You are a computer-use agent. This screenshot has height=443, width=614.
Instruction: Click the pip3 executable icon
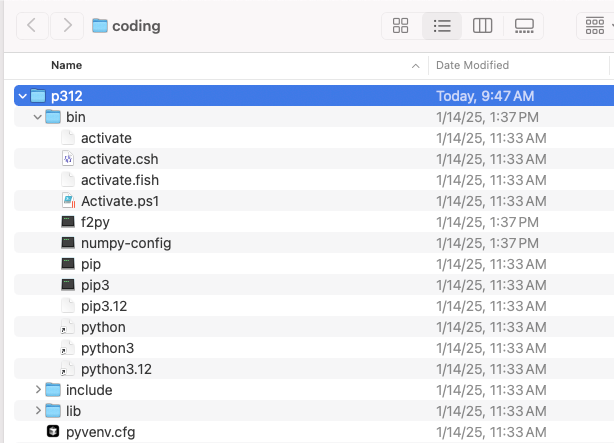68,285
